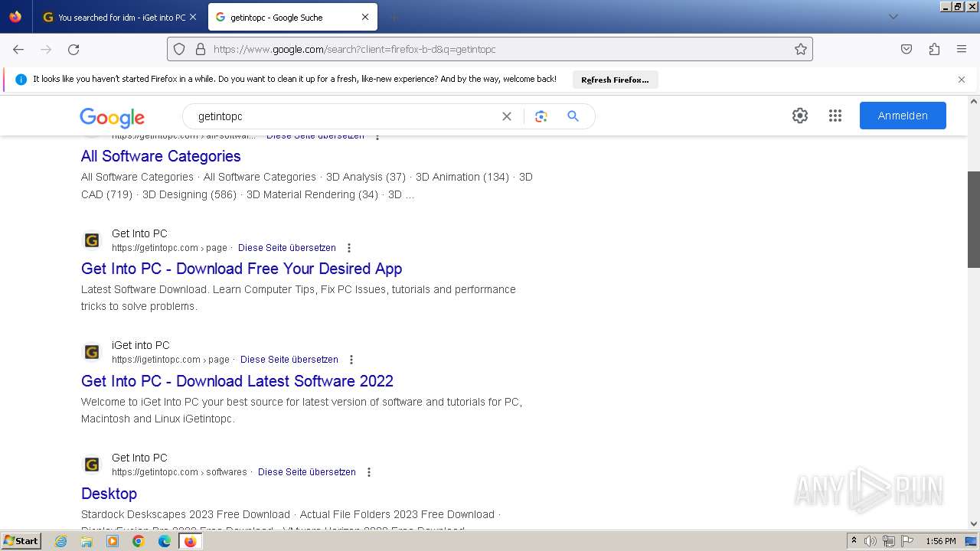Open the Firefox application menu
This screenshot has height=551, width=980.
[962, 49]
